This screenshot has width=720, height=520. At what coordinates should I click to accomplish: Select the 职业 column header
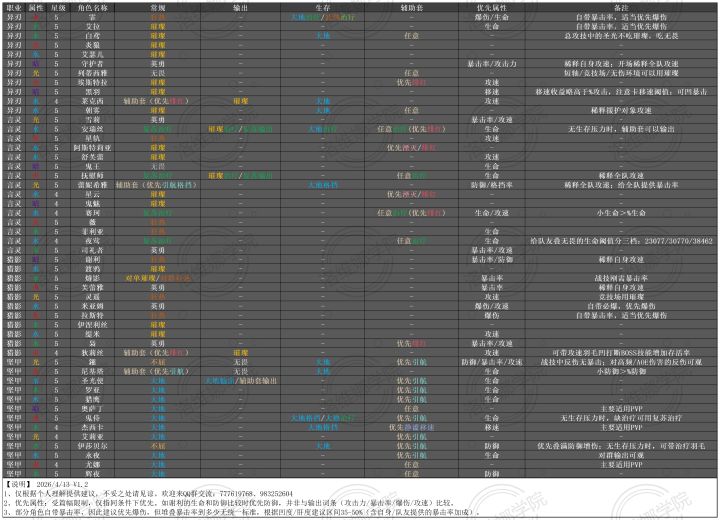point(14,8)
